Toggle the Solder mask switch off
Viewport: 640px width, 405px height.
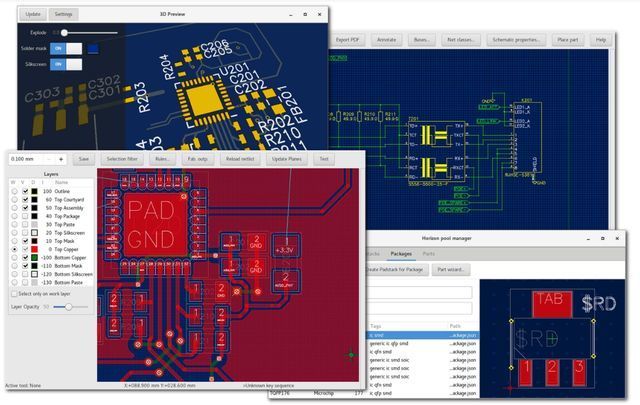pos(66,49)
